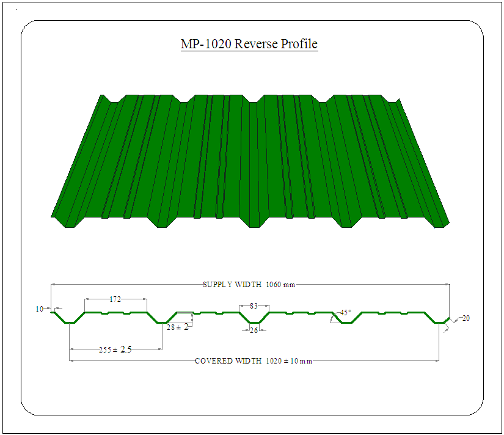504x435 pixels.
Task: Click leftmost trough end of 3D sheet
Action: (x=69, y=222)
